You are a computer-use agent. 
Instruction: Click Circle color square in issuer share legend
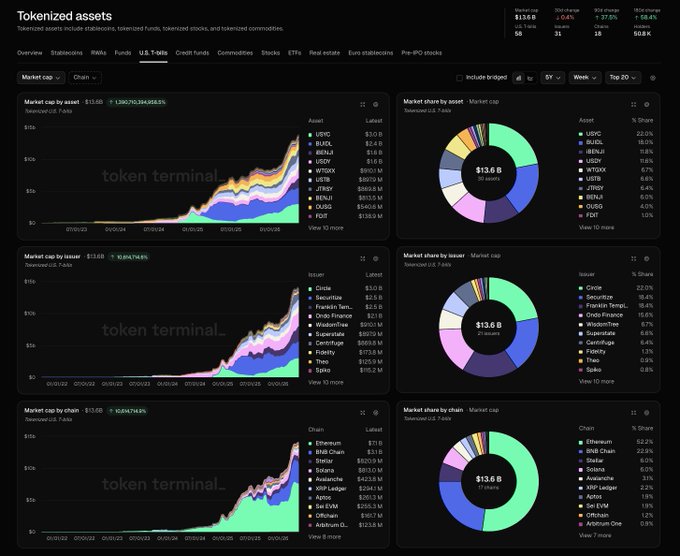point(581,288)
